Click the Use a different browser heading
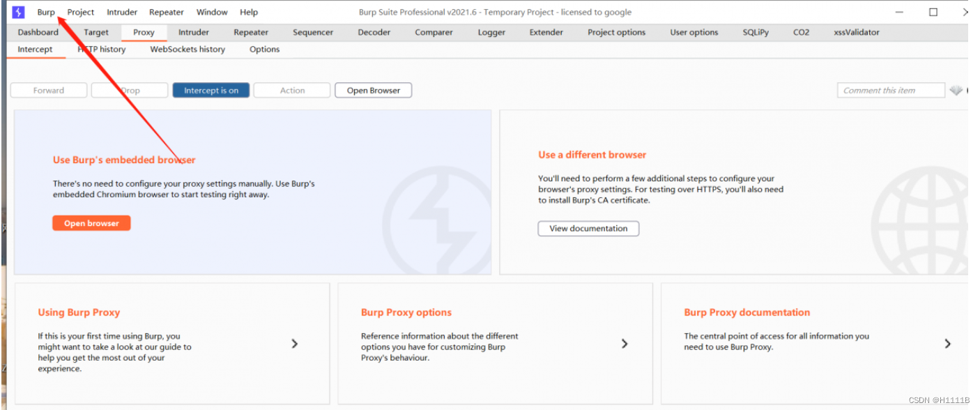This screenshot has width=980, height=410. coord(592,155)
